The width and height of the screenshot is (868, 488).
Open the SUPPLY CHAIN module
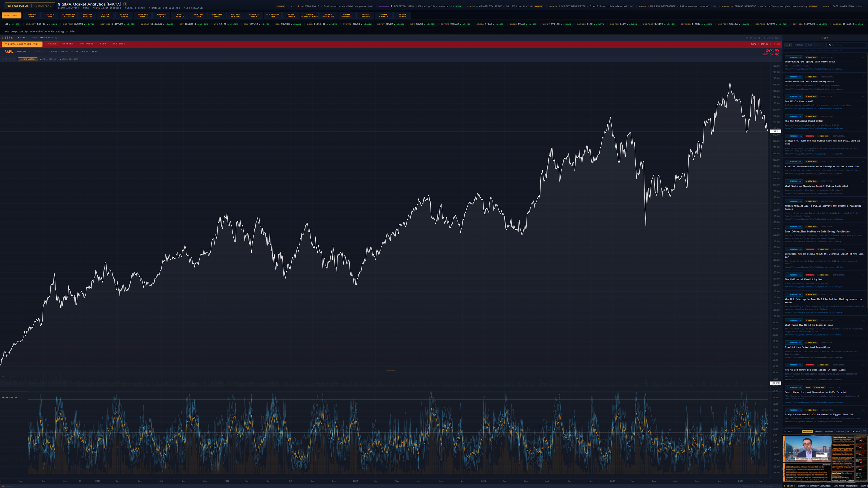124,15
